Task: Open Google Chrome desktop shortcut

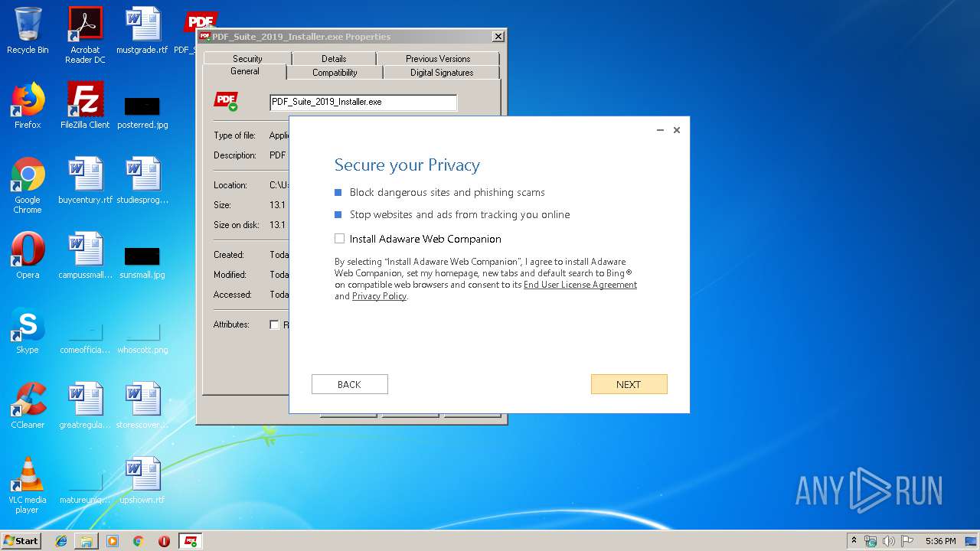Action: (x=28, y=185)
